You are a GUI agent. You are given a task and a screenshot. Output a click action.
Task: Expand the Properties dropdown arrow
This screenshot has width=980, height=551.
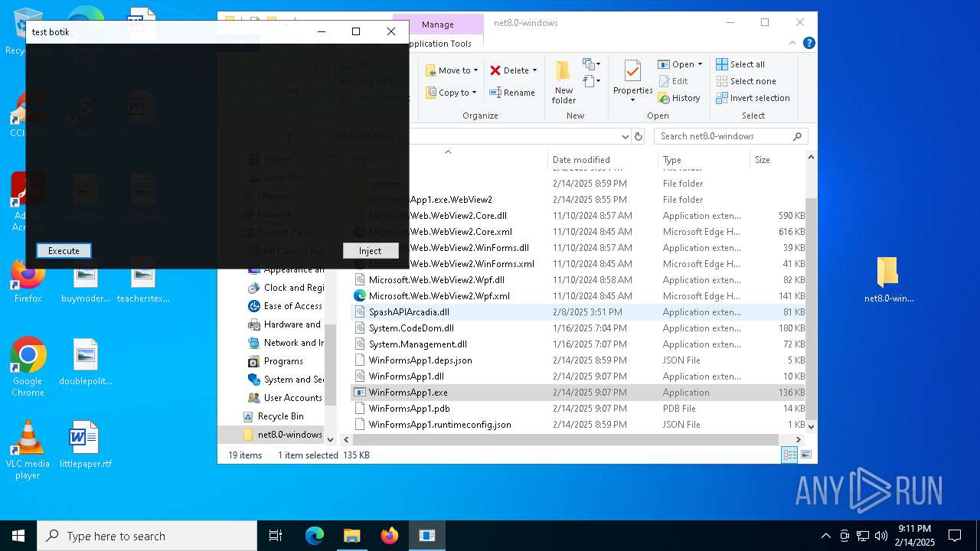point(632,100)
